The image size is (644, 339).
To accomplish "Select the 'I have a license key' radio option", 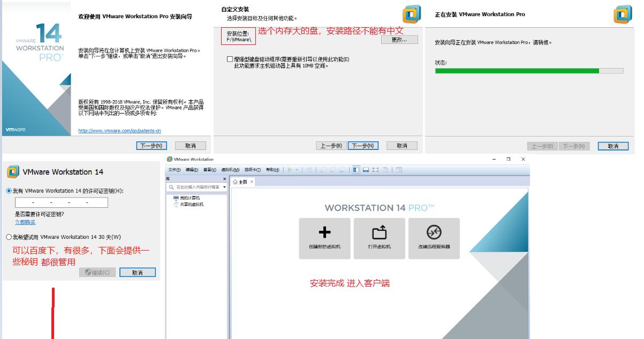I will [9, 191].
